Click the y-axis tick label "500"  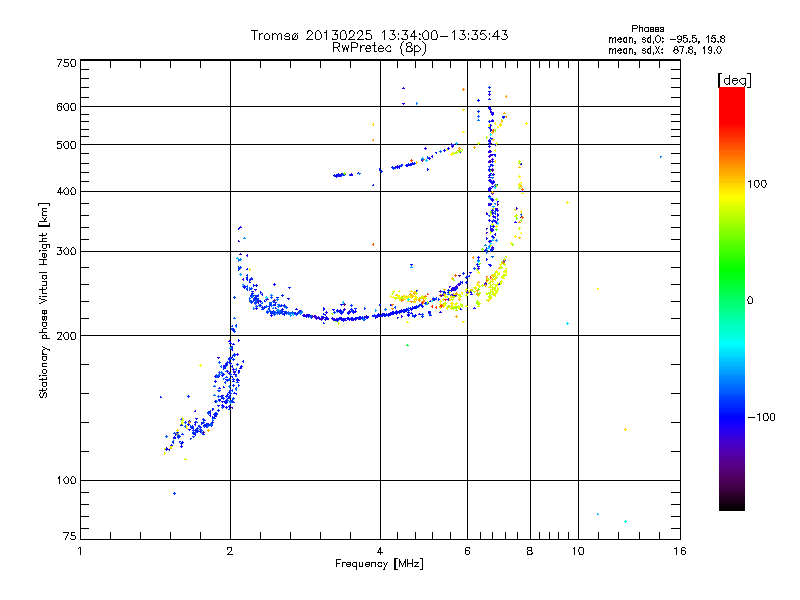coord(66,145)
